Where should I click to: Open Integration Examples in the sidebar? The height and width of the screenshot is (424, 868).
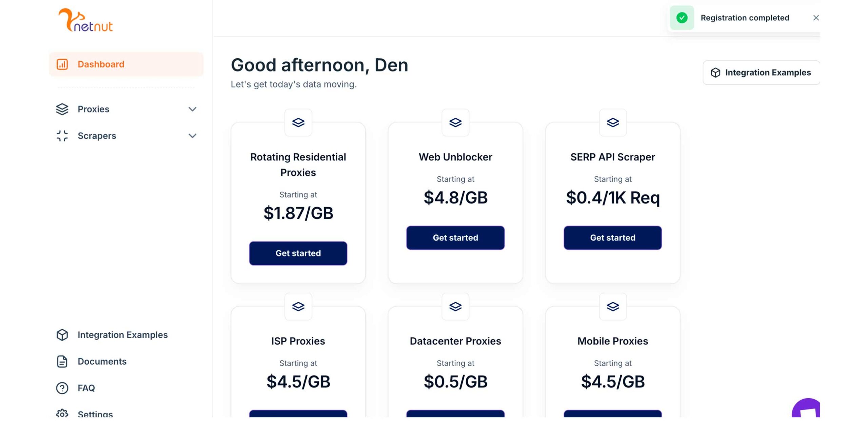[x=122, y=335]
